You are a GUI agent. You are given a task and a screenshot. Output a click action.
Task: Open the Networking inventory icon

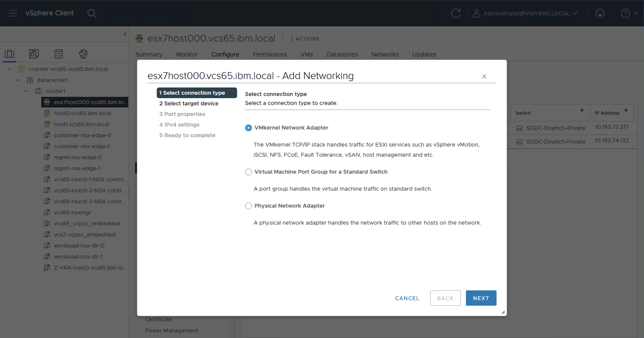click(x=83, y=54)
